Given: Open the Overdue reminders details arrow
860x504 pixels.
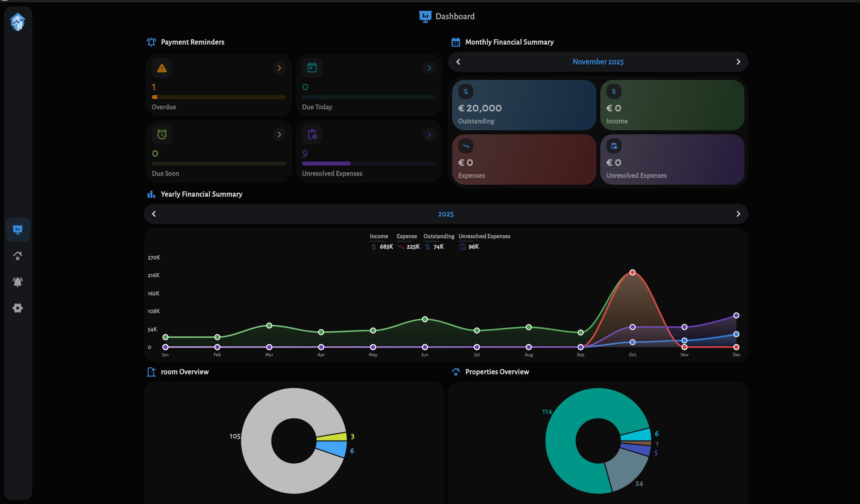Looking at the screenshot, I should 279,68.
